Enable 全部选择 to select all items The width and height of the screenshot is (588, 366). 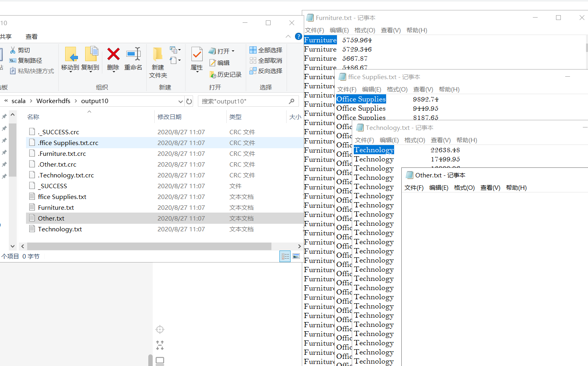(266, 50)
